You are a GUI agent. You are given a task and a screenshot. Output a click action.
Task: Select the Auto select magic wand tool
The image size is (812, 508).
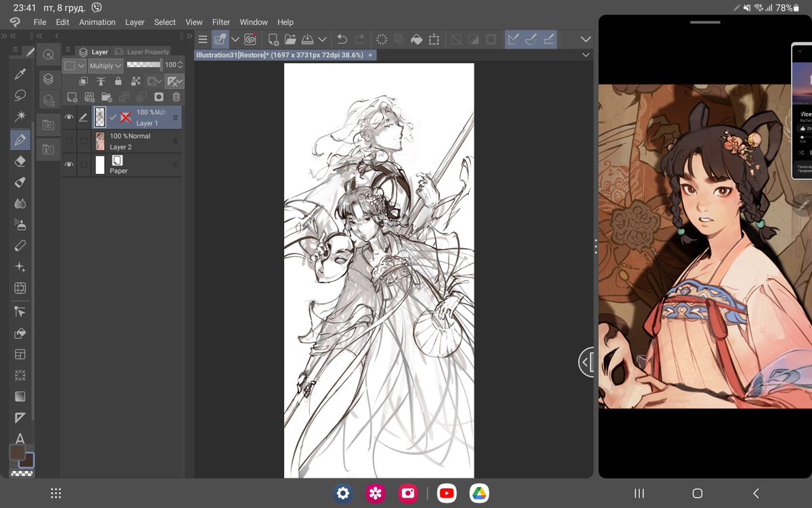coord(20,117)
